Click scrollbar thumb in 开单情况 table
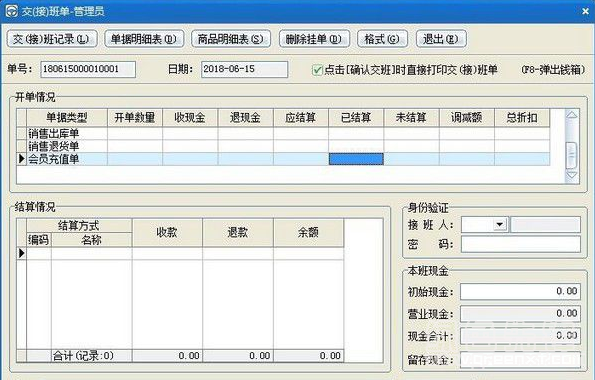 click(571, 155)
